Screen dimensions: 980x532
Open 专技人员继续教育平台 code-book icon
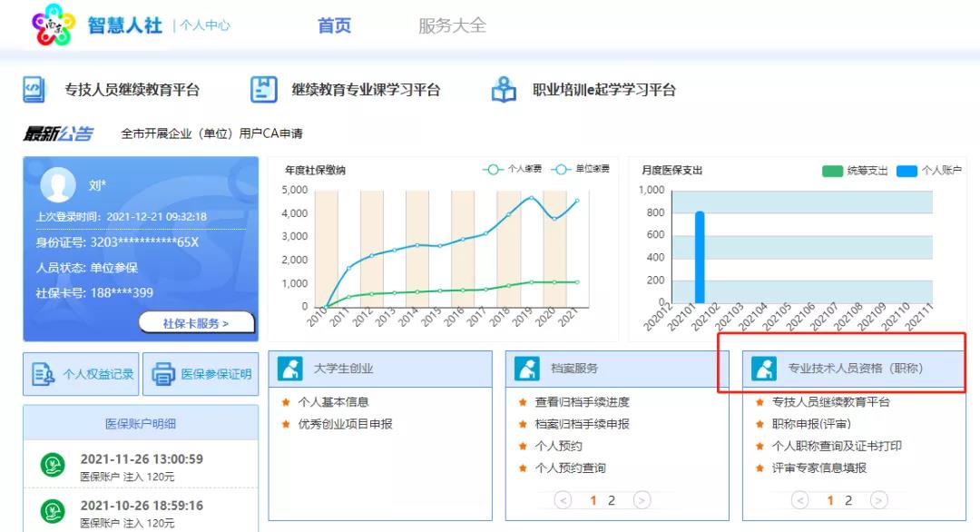(34, 90)
